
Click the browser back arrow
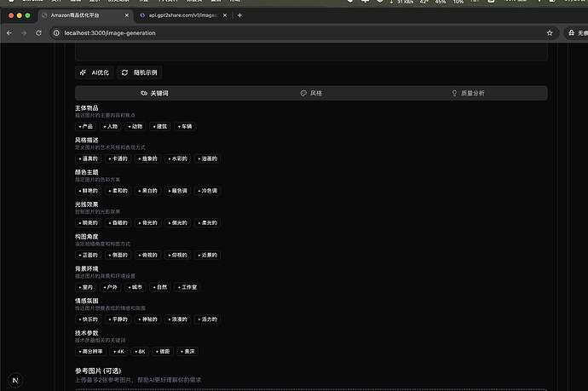(9, 33)
